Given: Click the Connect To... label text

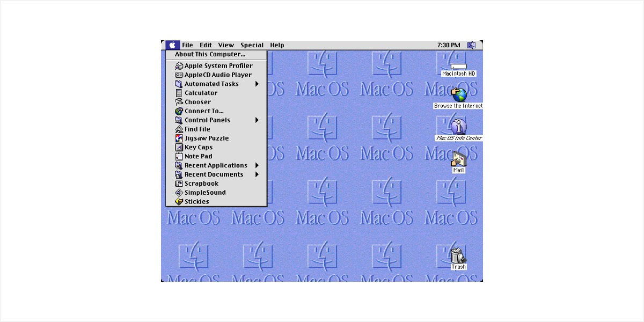Looking at the screenshot, I should [204, 111].
